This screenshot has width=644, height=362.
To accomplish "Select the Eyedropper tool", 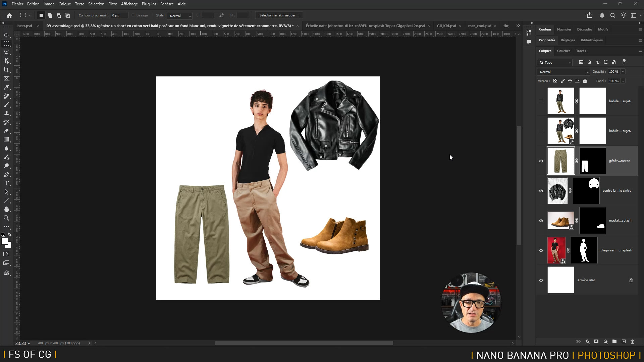I will tap(6, 87).
